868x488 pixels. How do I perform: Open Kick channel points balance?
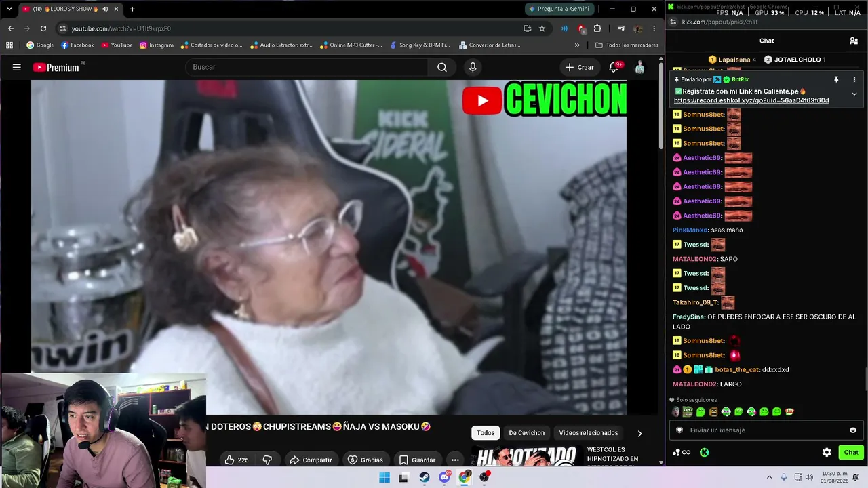[x=682, y=452]
